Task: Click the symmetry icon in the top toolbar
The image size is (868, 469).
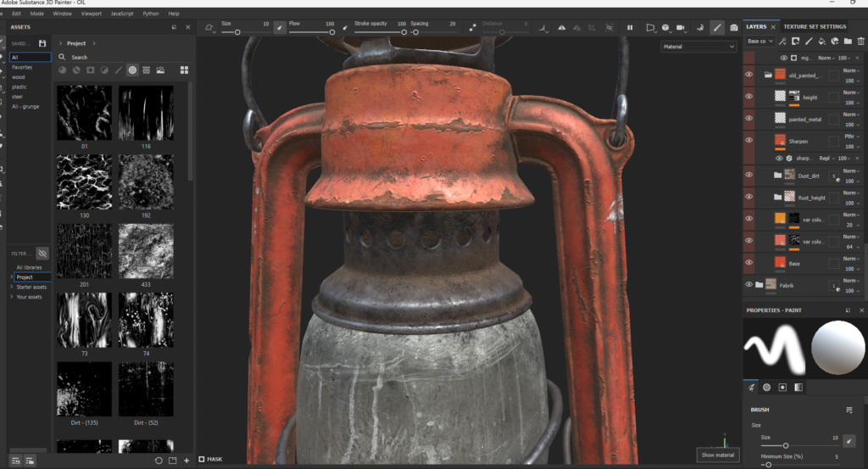Action: coord(561,27)
